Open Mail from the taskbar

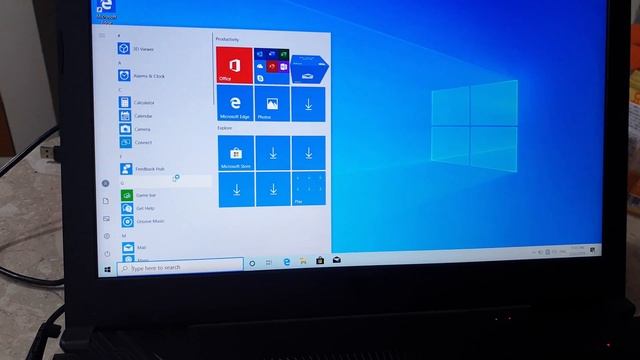tap(336, 259)
